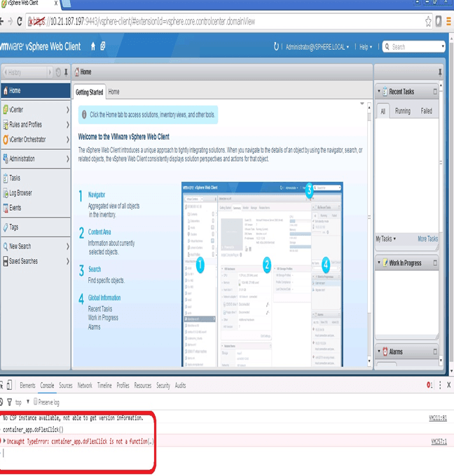454x476 pixels.
Task: Click the Saved Searches disk icon
Action: click(6, 261)
